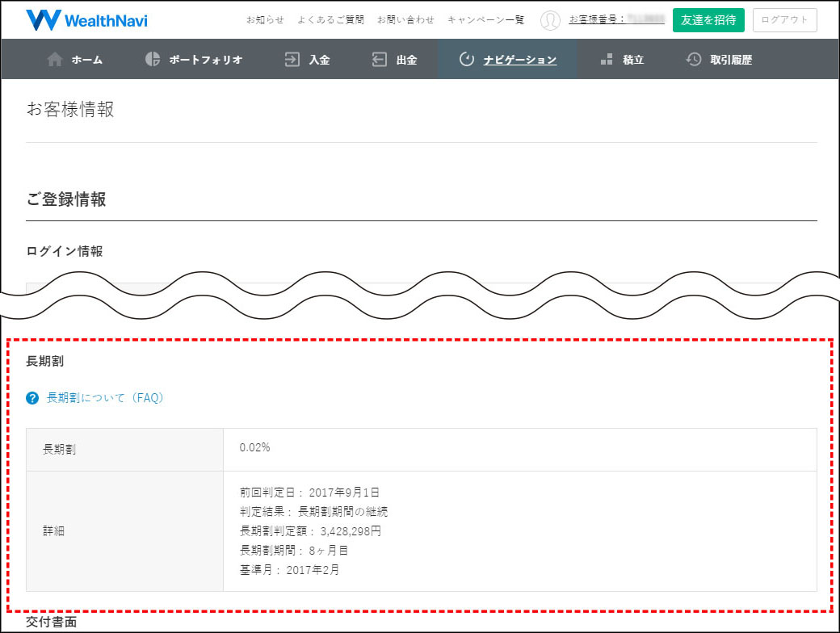Click the help icon beside 長期割について
The width and height of the screenshot is (840, 633).
pyautogui.click(x=31, y=396)
